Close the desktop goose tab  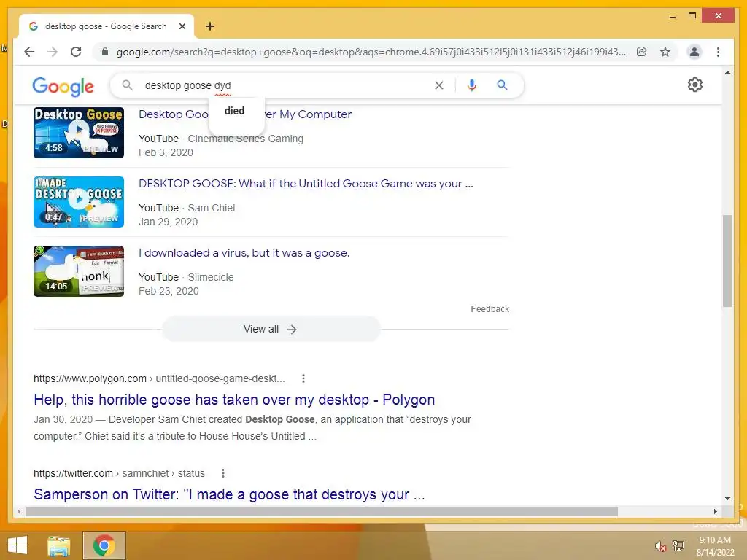coord(182,26)
